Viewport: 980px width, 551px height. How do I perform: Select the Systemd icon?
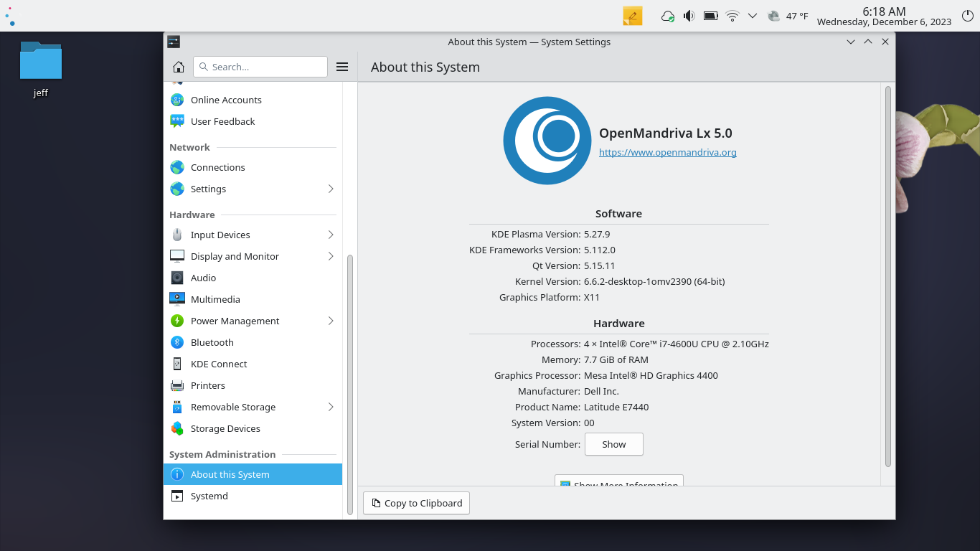[x=177, y=496]
